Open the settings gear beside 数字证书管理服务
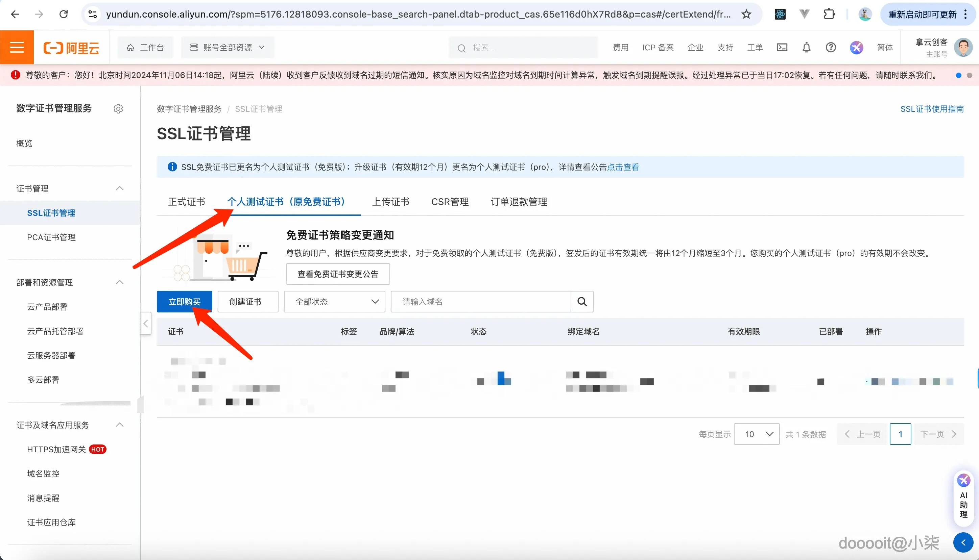This screenshot has width=979, height=560. (x=118, y=108)
